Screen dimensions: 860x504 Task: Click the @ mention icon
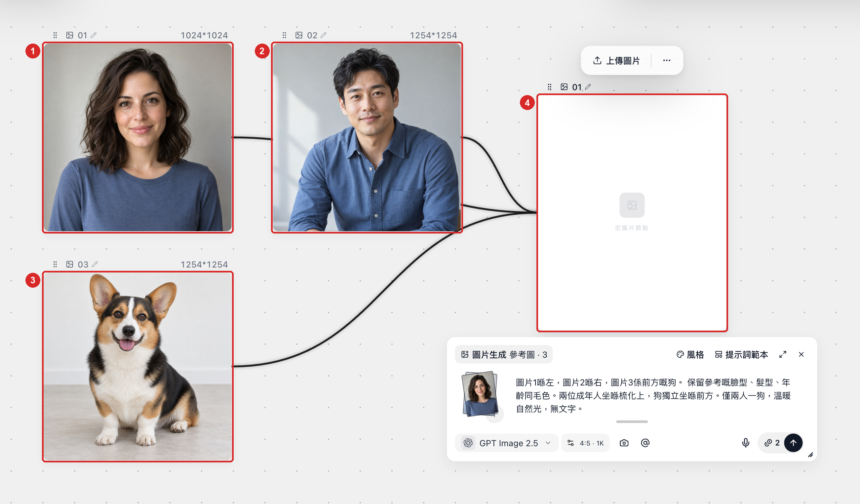[x=645, y=443]
